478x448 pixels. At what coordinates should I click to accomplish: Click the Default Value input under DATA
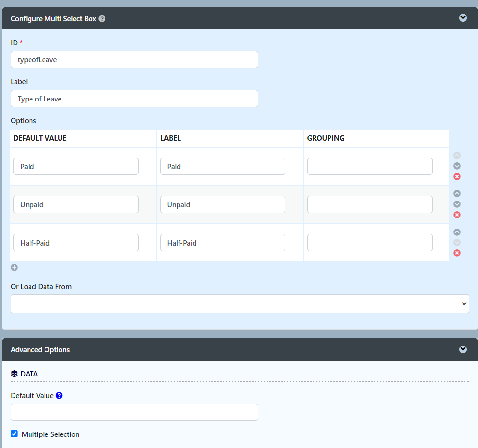134,412
